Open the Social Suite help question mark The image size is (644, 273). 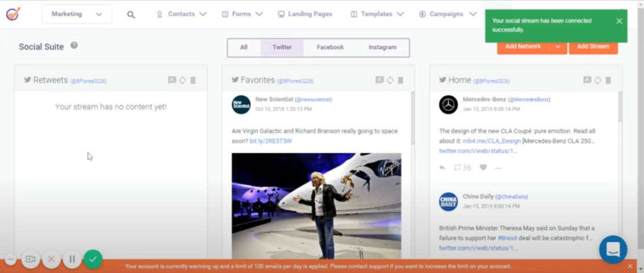point(74,45)
